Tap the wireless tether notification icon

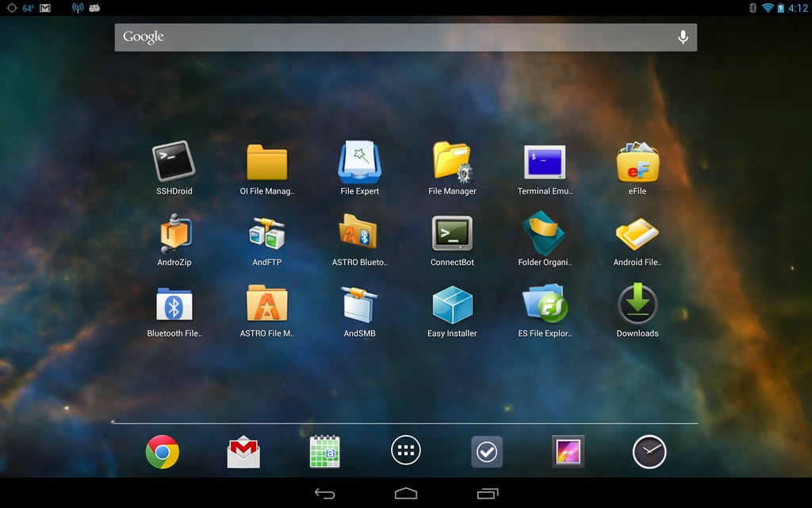coord(78,8)
